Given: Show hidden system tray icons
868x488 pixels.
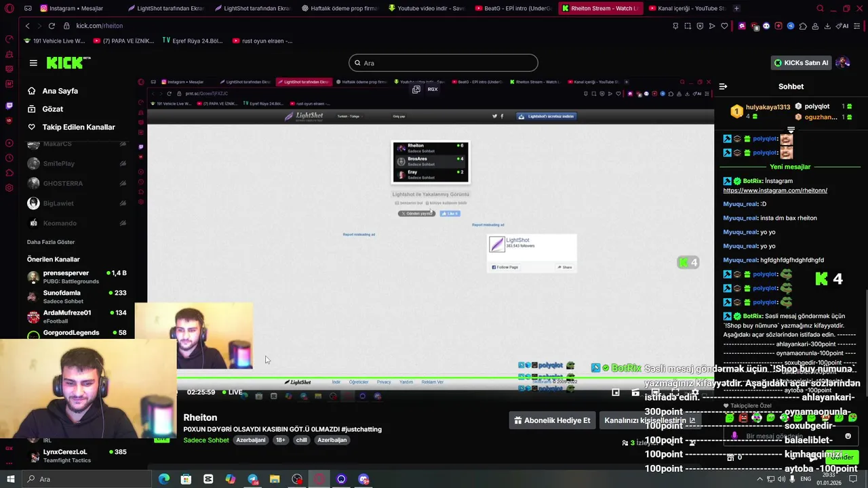Looking at the screenshot, I should pos(759,479).
